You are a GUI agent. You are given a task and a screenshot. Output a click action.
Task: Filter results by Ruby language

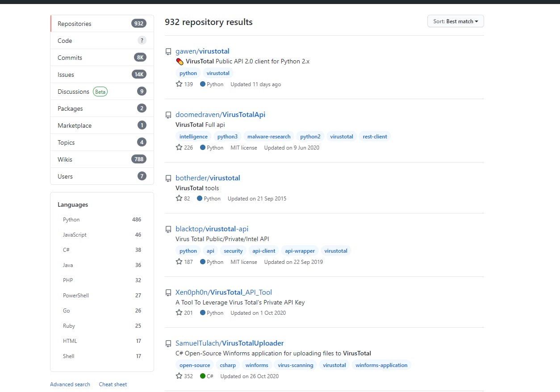[102, 326]
